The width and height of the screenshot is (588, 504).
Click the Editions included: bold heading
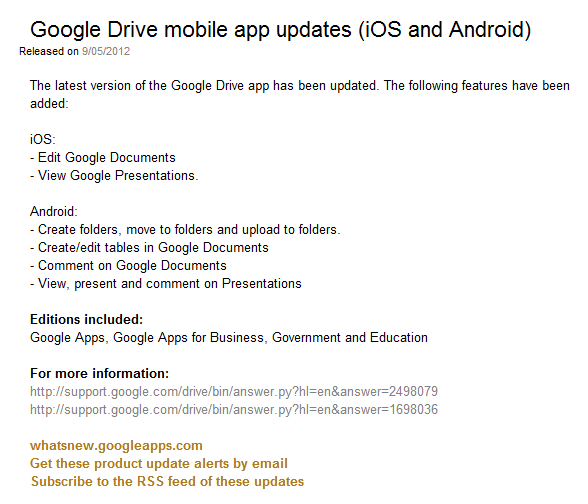coord(87,320)
